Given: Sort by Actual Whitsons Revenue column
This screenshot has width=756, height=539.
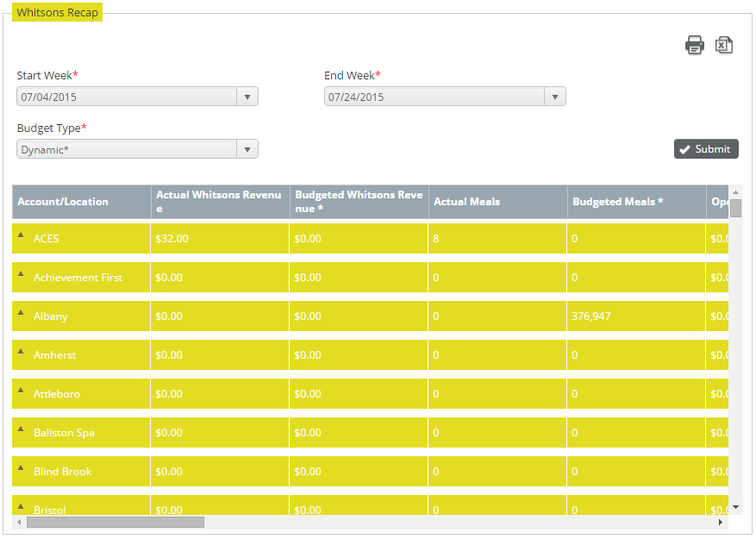Looking at the screenshot, I should pos(219,202).
